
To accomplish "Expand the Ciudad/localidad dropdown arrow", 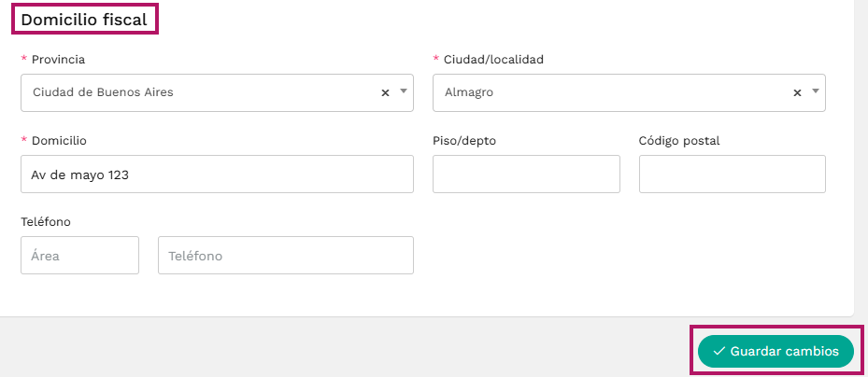I will click(x=816, y=91).
